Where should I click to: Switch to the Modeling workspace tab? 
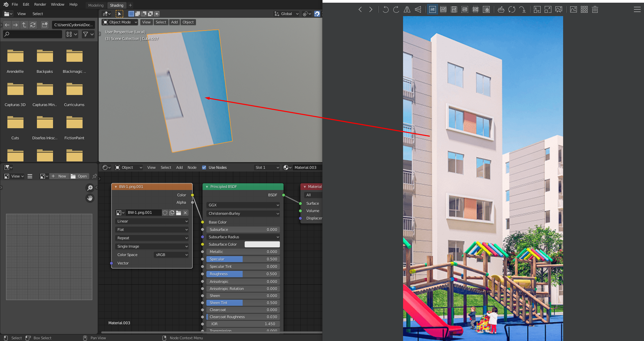[x=96, y=5]
